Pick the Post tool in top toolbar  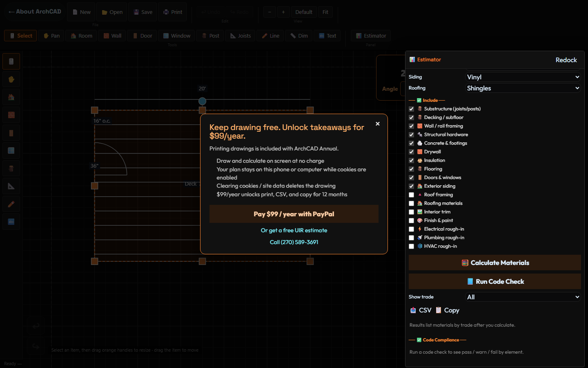(210, 36)
